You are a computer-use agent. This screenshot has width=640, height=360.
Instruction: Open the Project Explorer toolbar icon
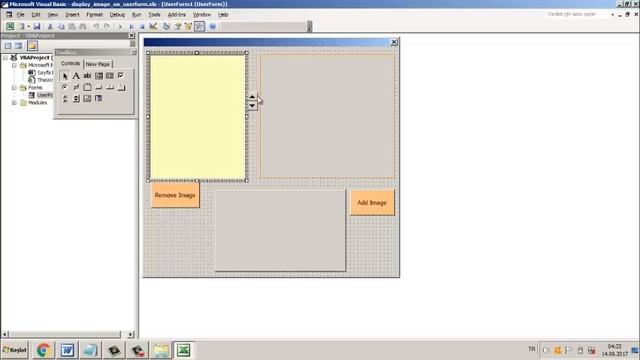tap(166, 27)
